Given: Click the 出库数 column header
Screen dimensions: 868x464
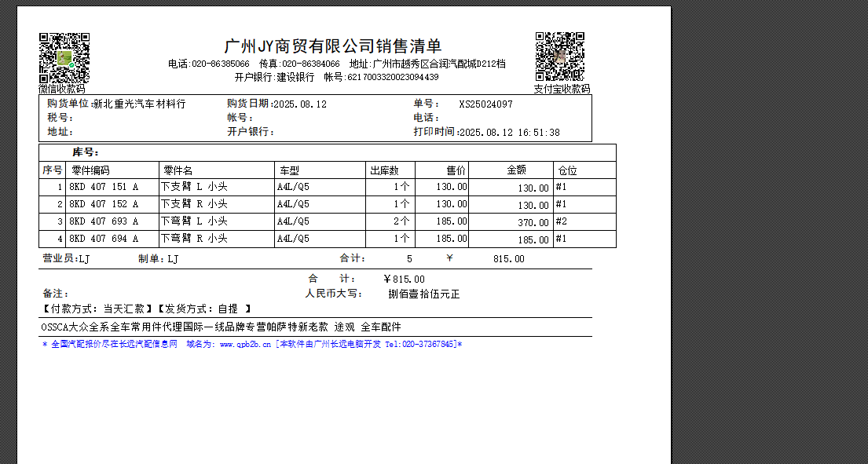Looking at the screenshot, I should click(x=384, y=170).
